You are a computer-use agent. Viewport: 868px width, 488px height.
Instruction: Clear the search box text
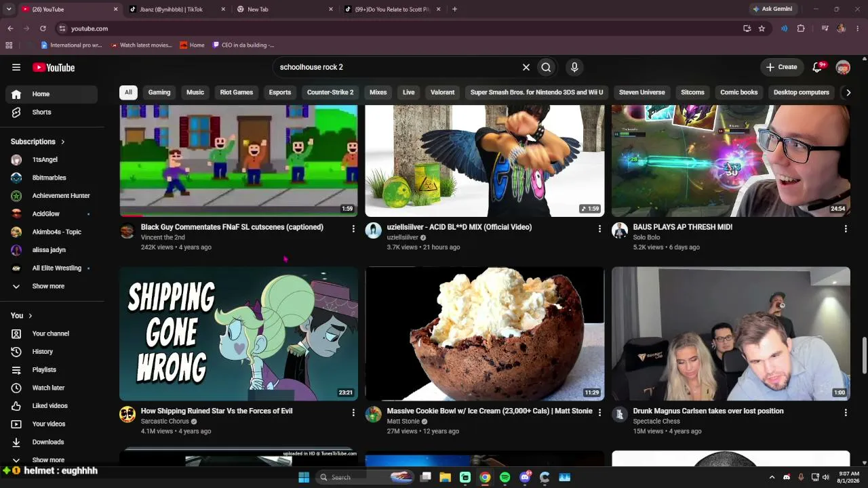pyautogui.click(x=526, y=67)
